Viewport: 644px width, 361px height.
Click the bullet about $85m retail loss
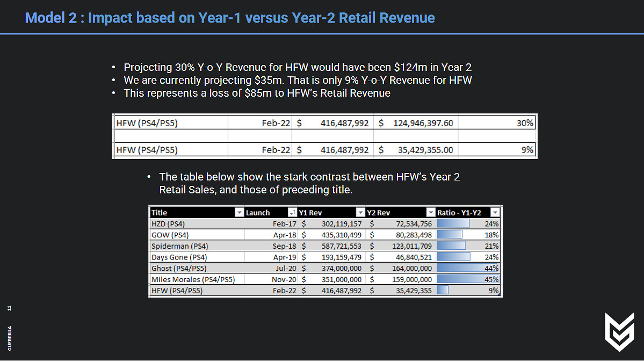coord(257,93)
